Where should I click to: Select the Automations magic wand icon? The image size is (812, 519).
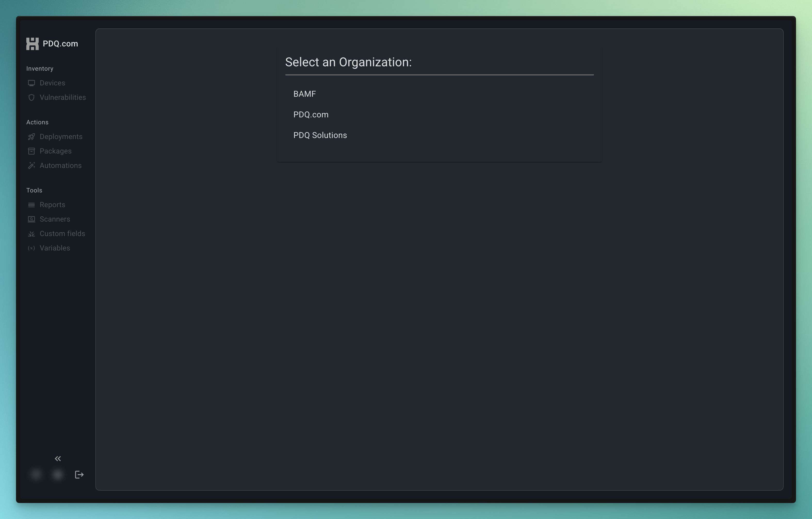pyautogui.click(x=31, y=166)
